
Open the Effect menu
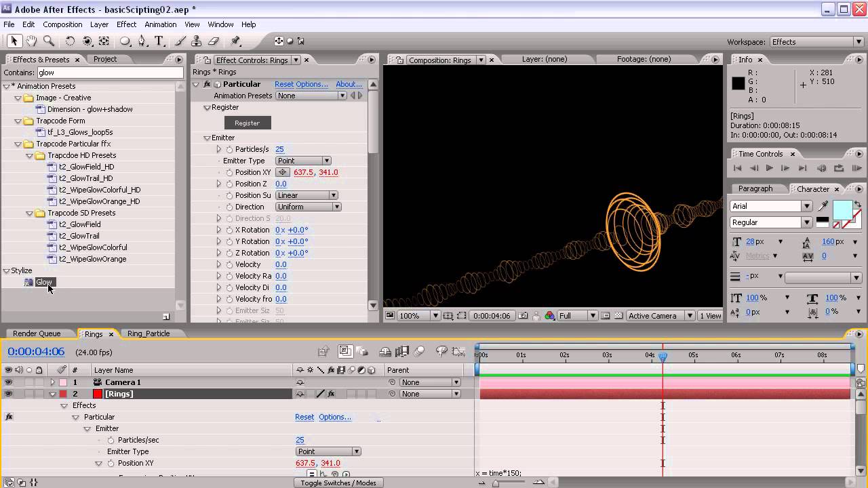126,24
